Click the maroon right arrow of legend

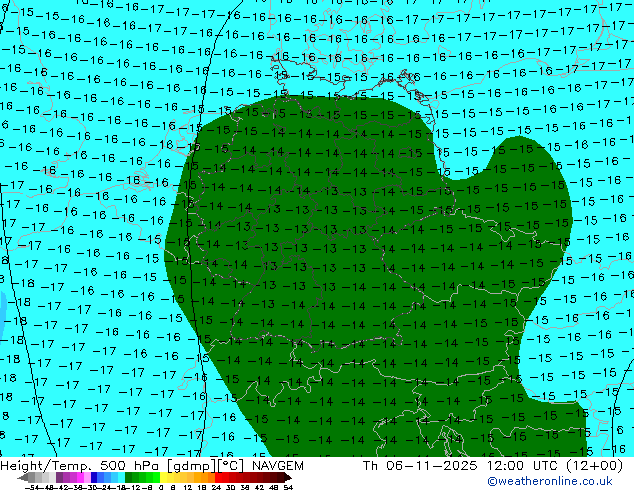[287, 478]
